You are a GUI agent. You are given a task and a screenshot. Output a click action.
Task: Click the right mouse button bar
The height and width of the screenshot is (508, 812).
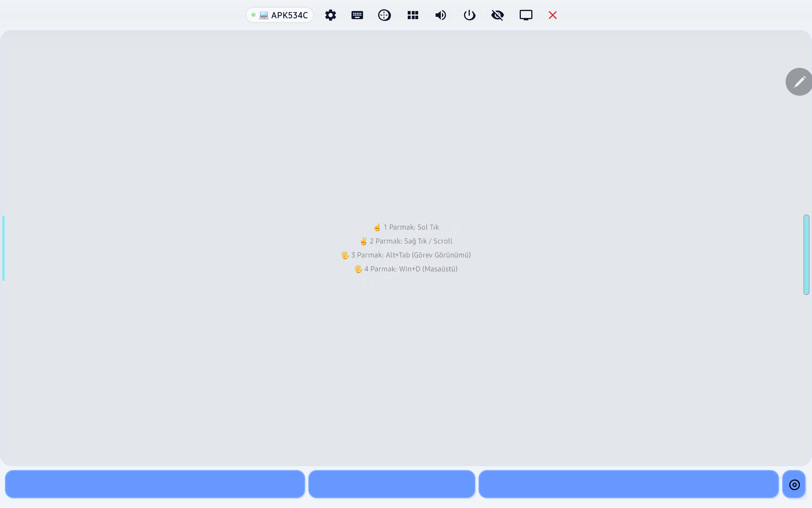pyautogui.click(x=628, y=484)
